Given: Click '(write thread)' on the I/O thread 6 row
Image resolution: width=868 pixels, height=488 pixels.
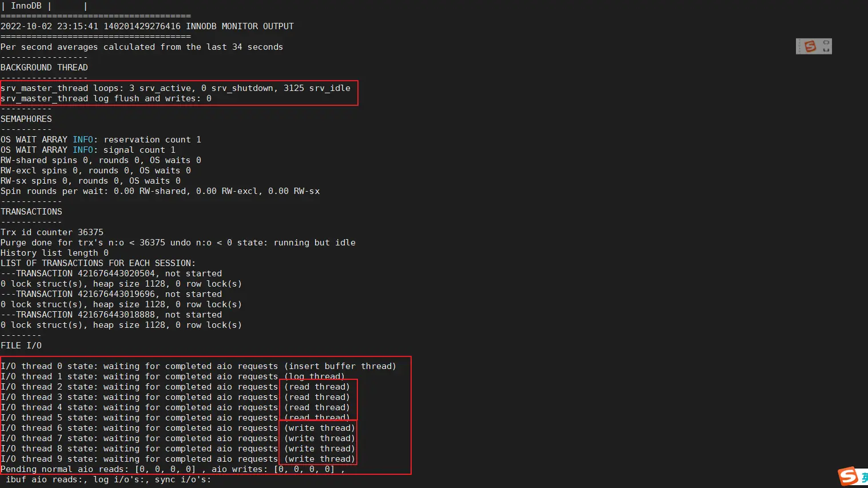Looking at the screenshot, I should (x=320, y=428).
